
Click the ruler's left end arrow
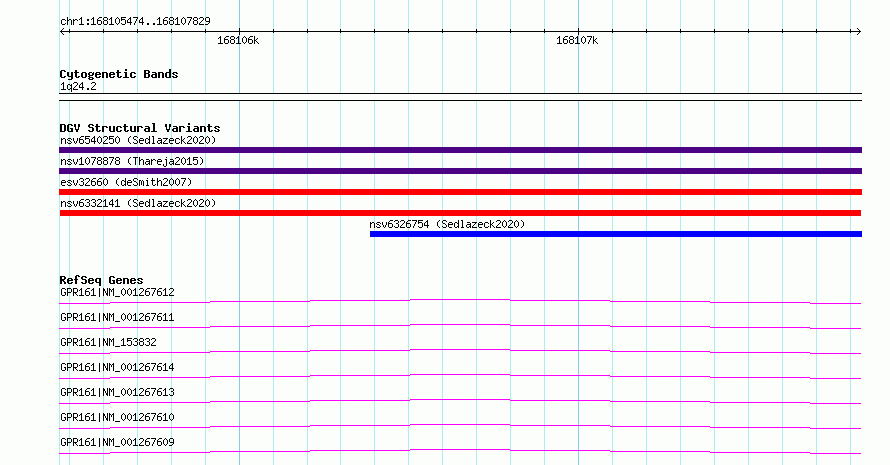[62, 31]
